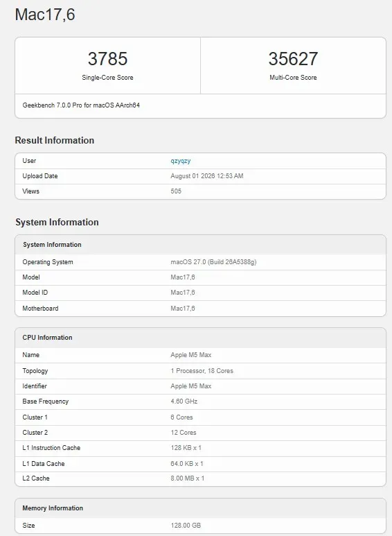Select the 3785 single-core score value
The image size is (392, 536).
pyautogui.click(x=107, y=58)
